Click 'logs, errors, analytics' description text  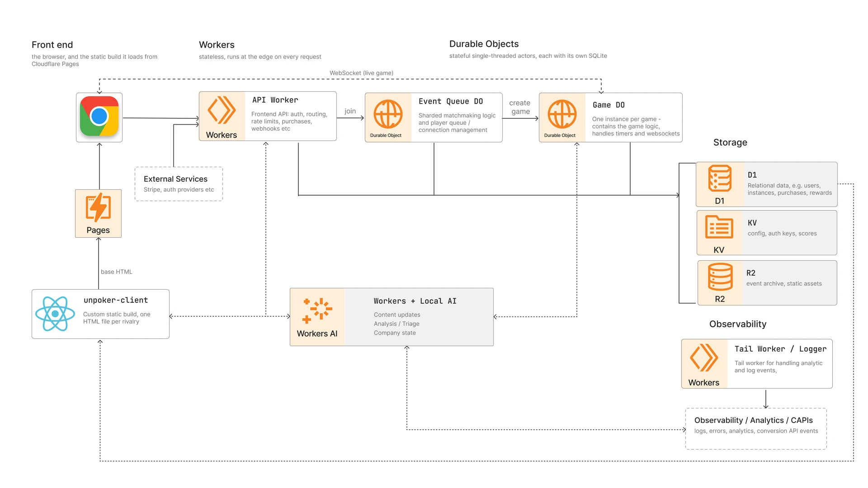[x=756, y=431]
